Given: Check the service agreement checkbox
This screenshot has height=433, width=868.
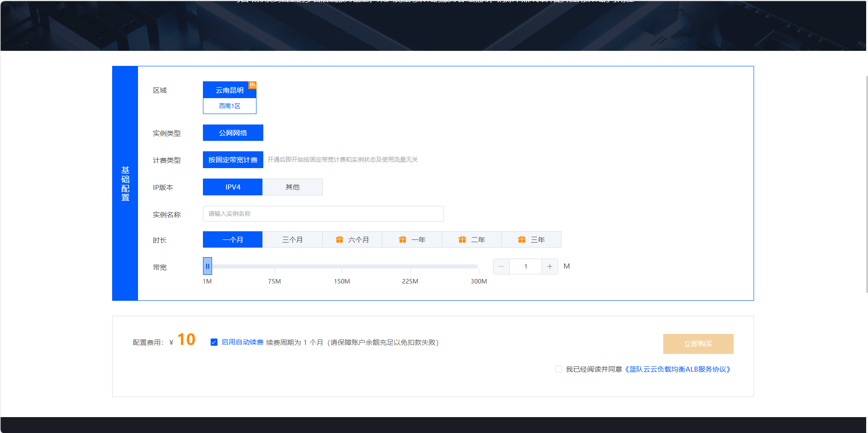Looking at the screenshot, I should (x=558, y=369).
